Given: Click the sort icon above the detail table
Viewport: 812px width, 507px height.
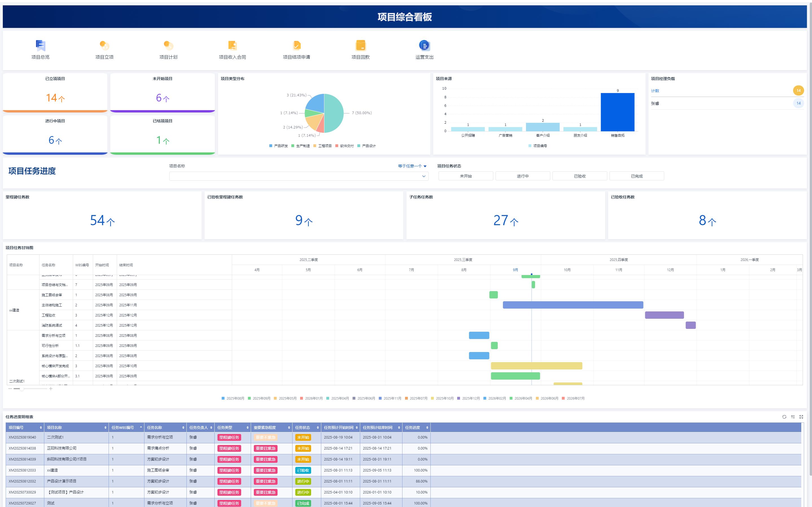Looking at the screenshot, I should pos(793,417).
